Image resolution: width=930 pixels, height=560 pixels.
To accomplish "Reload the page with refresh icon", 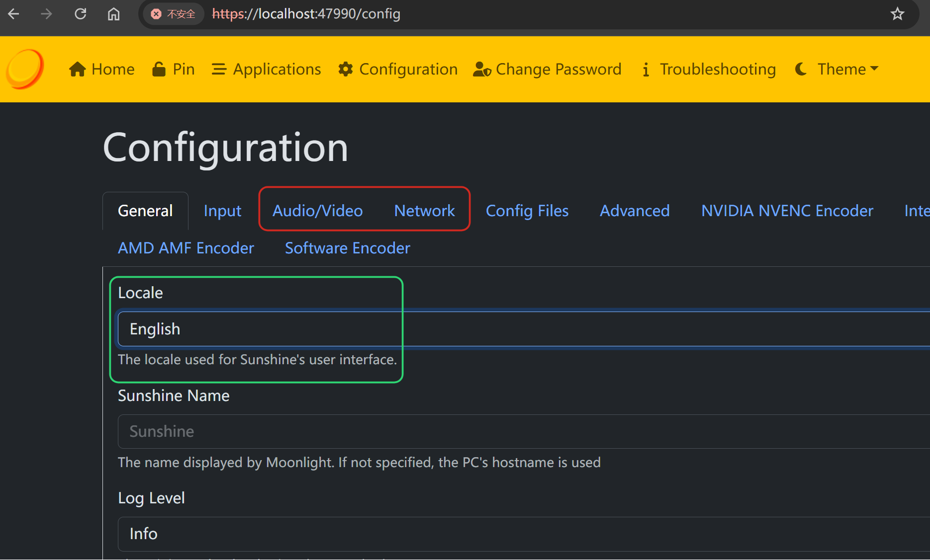I will (x=81, y=14).
